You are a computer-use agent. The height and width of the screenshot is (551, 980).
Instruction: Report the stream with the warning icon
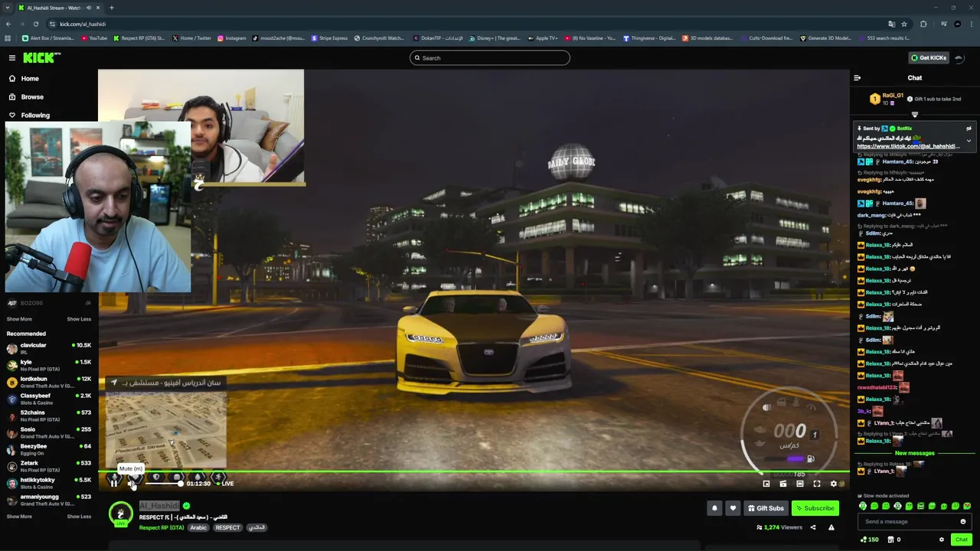click(831, 527)
